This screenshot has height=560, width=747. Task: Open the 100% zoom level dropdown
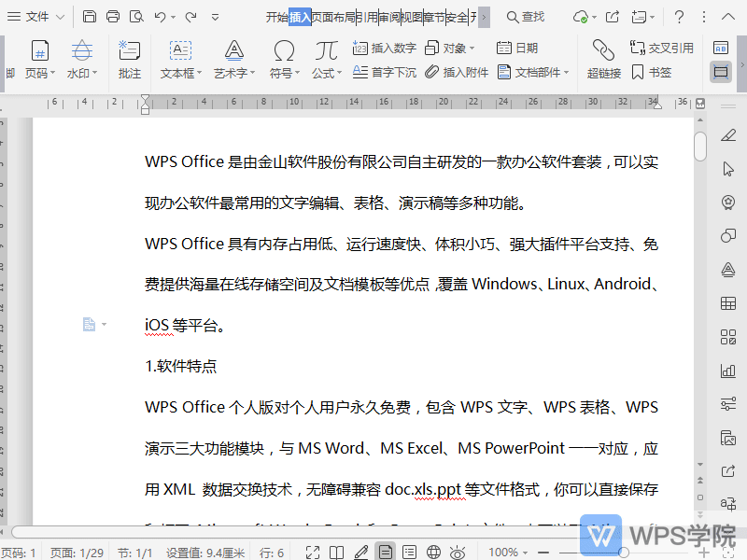tap(510, 553)
